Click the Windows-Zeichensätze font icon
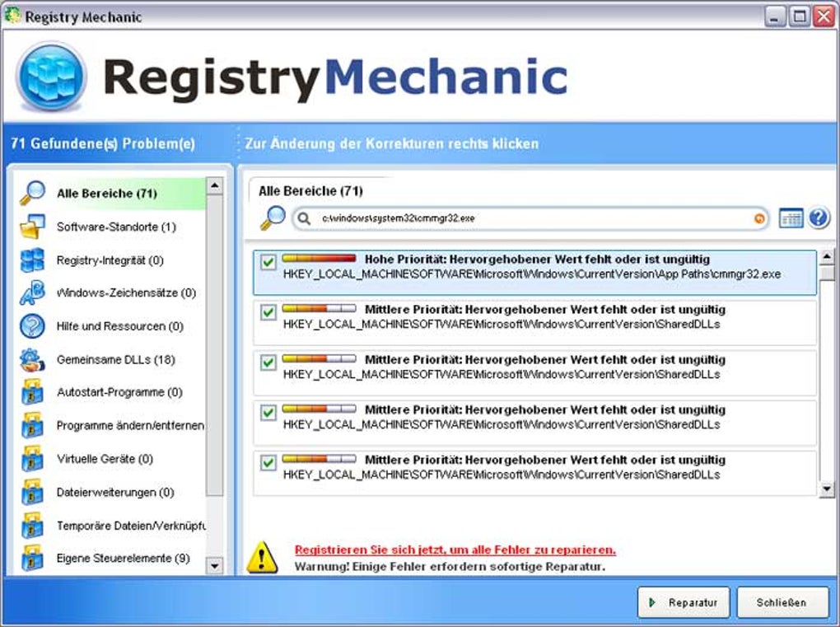The height and width of the screenshot is (627, 840). (x=33, y=292)
